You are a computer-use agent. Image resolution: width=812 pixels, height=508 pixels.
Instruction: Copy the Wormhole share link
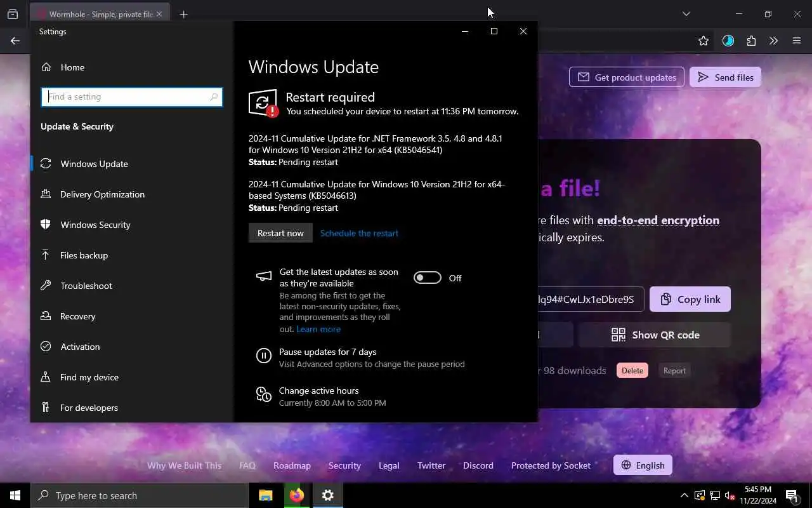[x=690, y=299]
